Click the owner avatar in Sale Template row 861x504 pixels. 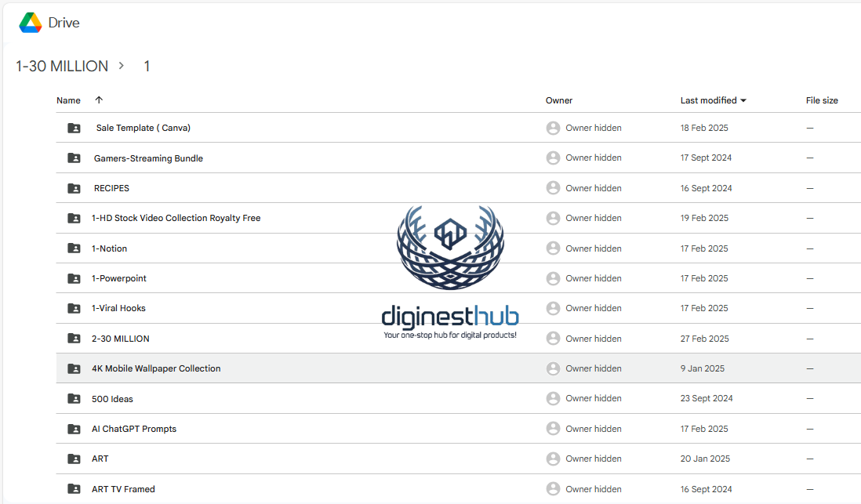[553, 128]
